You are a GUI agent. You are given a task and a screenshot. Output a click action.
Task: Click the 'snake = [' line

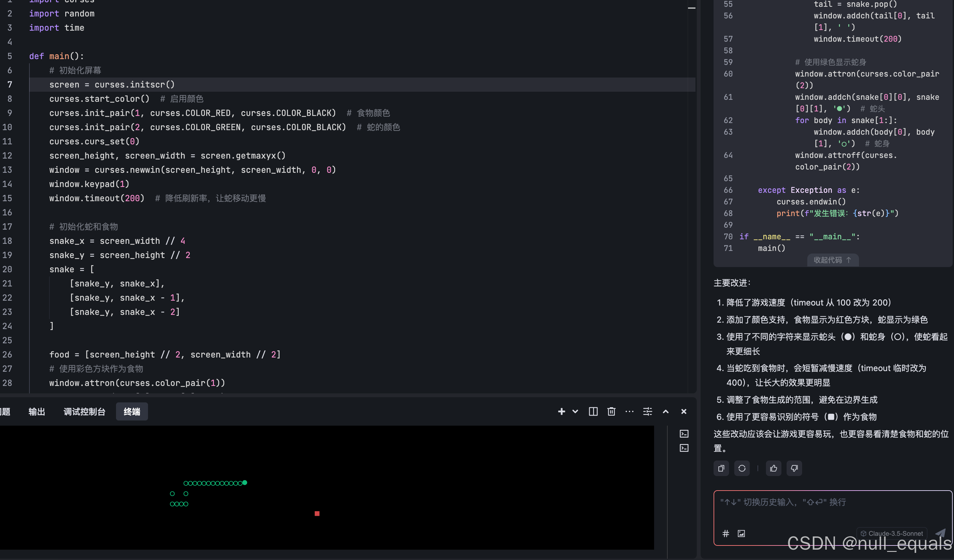(x=71, y=269)
